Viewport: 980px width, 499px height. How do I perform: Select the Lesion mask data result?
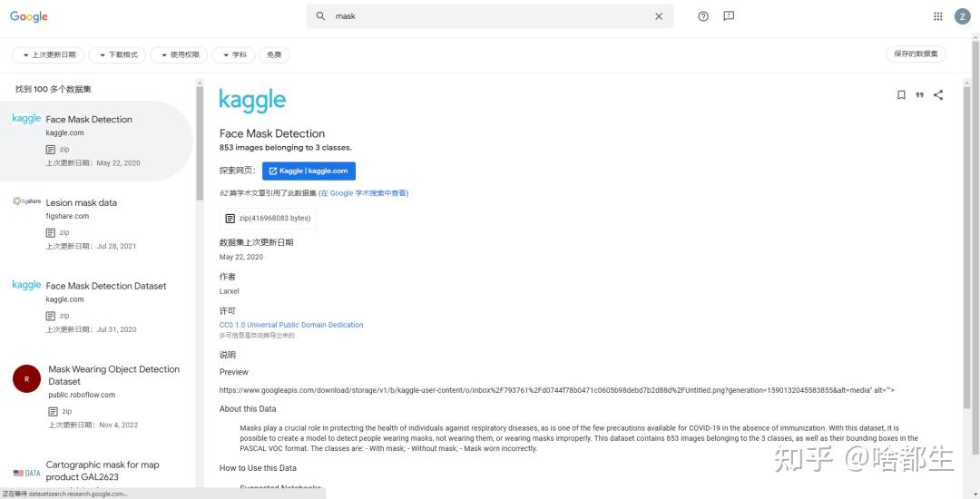(82, 202)
